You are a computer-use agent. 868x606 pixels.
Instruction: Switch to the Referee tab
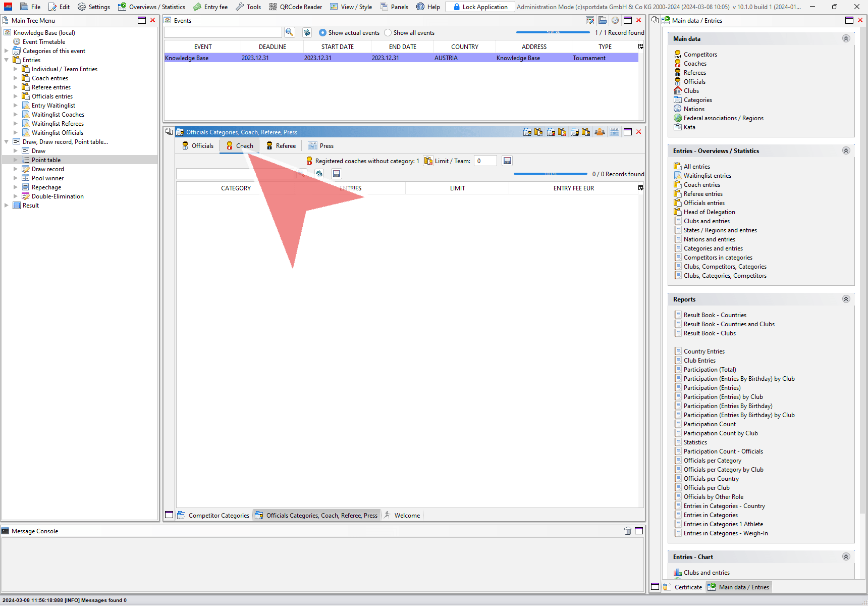click(x=281, y=146)
